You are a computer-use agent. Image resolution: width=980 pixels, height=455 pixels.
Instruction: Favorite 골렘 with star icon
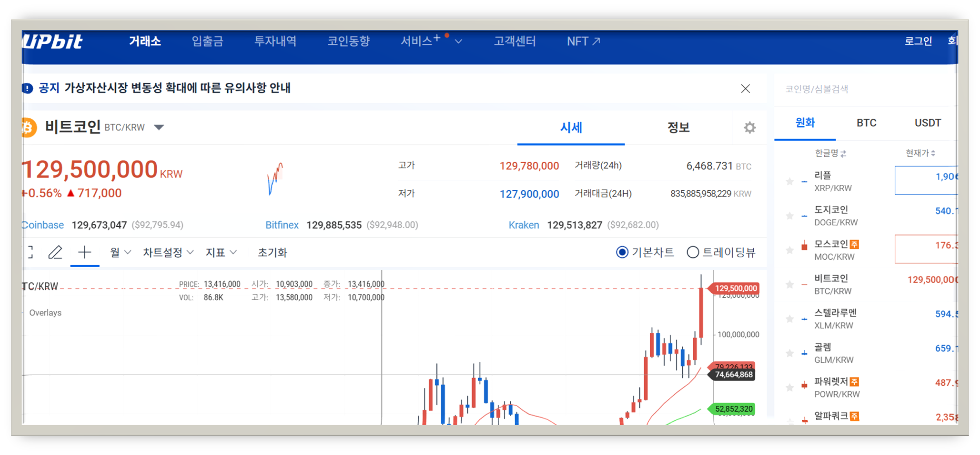[790, 353]
